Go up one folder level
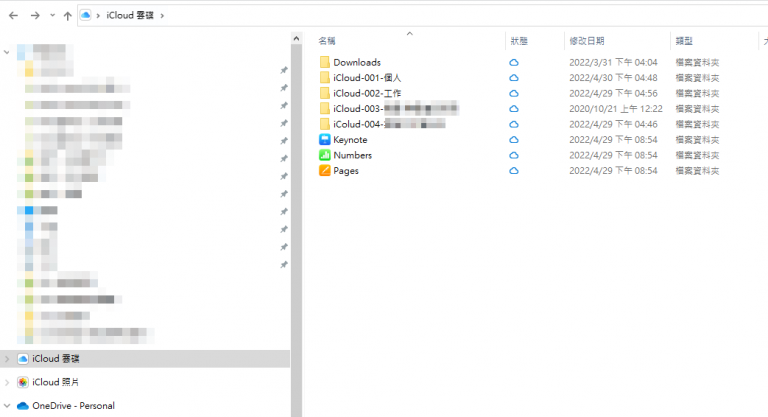Image resolution: width=768 pixels, height=417 pixels. pyautogui.click(x=67, y=15)
